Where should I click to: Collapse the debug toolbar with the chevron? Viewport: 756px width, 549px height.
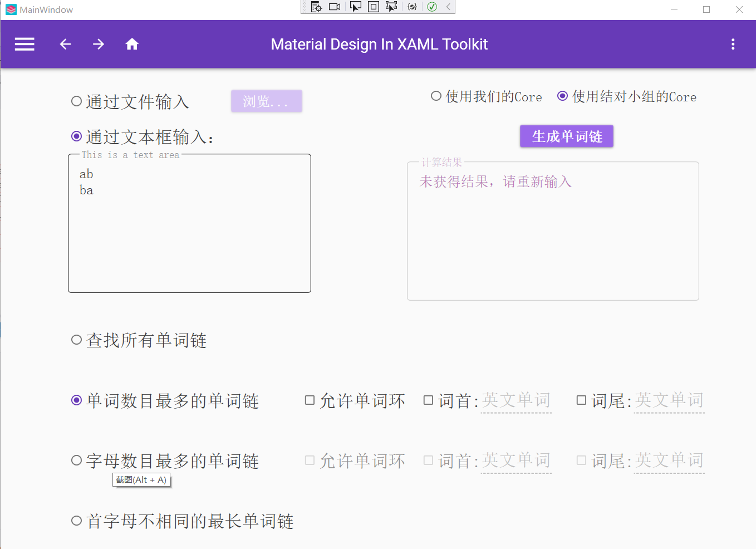point(448,7)
